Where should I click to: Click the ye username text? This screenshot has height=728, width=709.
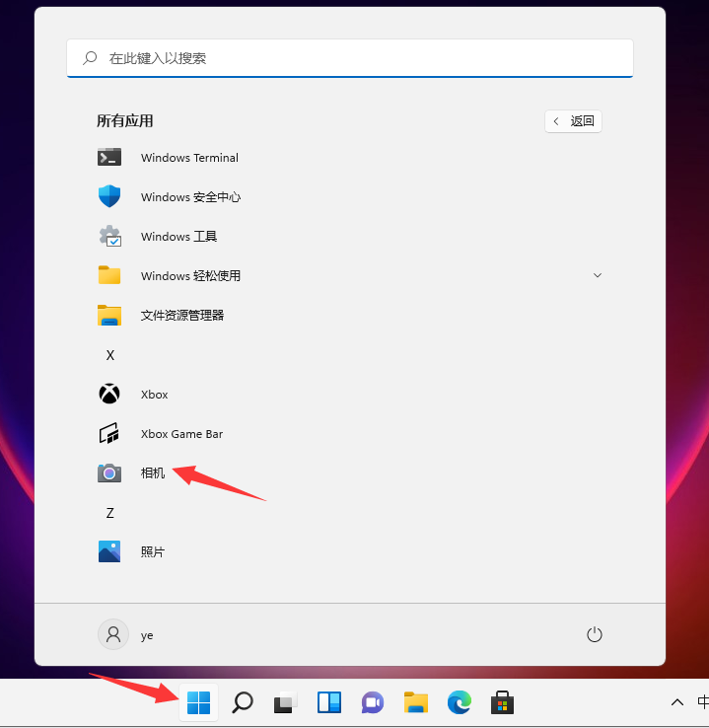click(147, 635)
